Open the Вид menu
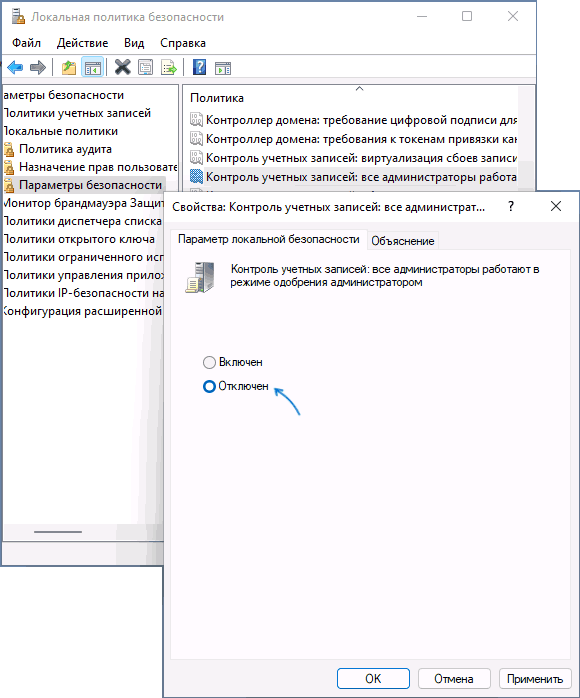This screenshot has height=698, width=580. tap(134, 43)
